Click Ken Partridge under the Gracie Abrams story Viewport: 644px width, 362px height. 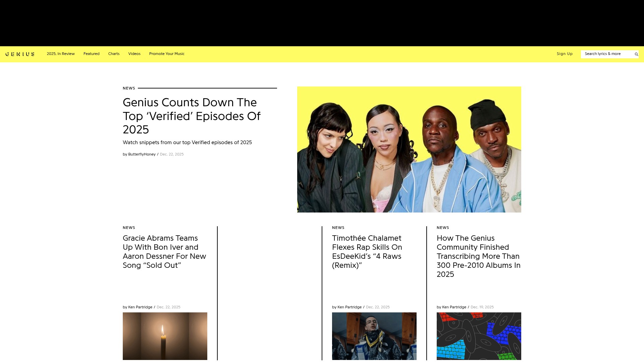140,307
